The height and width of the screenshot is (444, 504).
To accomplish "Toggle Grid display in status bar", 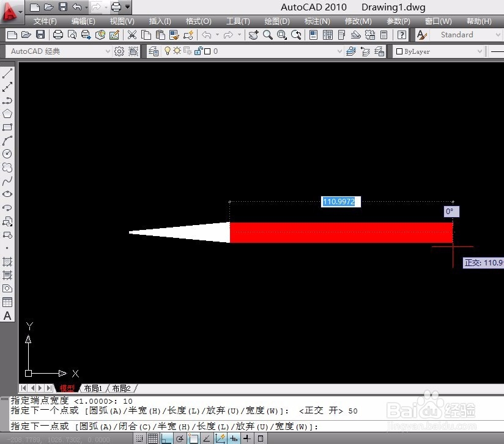I will pos(153,438).
